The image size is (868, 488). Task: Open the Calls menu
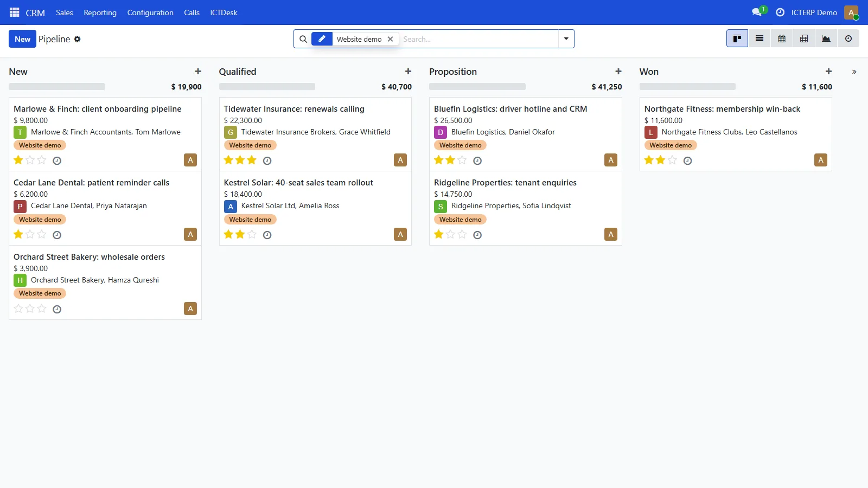[x=192, y=12]
